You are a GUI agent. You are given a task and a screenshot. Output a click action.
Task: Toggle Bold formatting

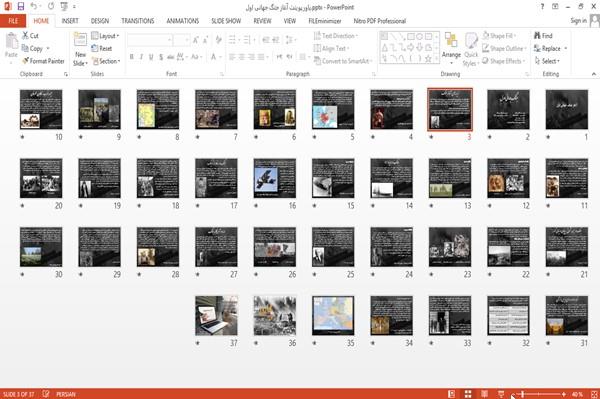click(132, 57)
